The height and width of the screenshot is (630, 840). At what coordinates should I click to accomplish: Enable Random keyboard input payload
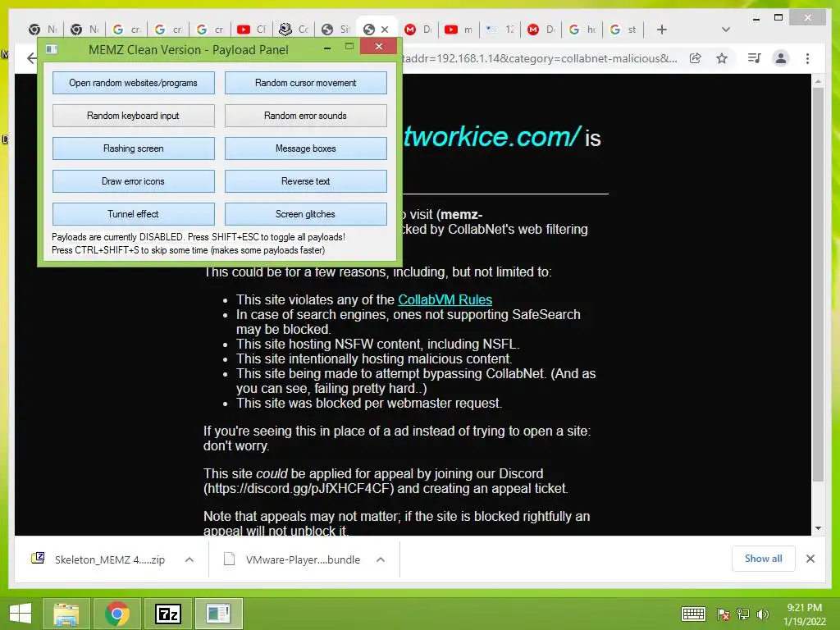click(134, 116)
